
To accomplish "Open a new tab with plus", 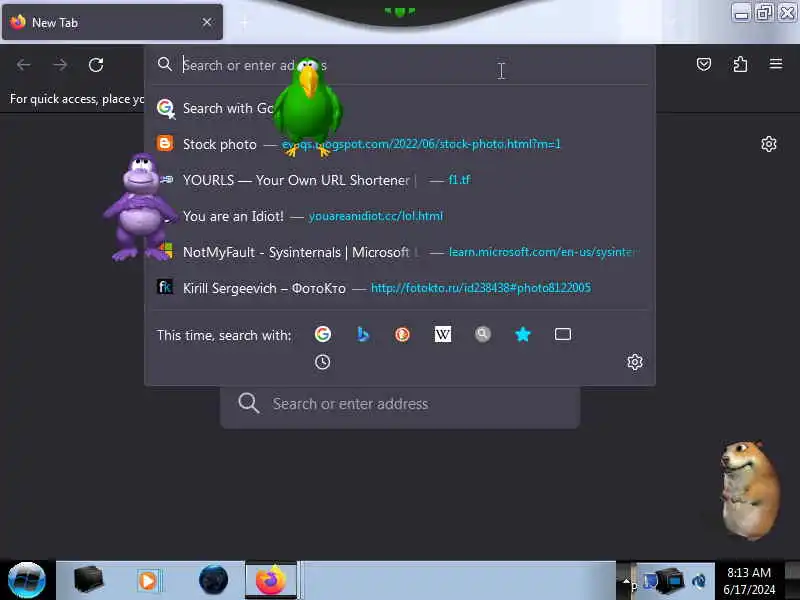I will coord(244,22).
